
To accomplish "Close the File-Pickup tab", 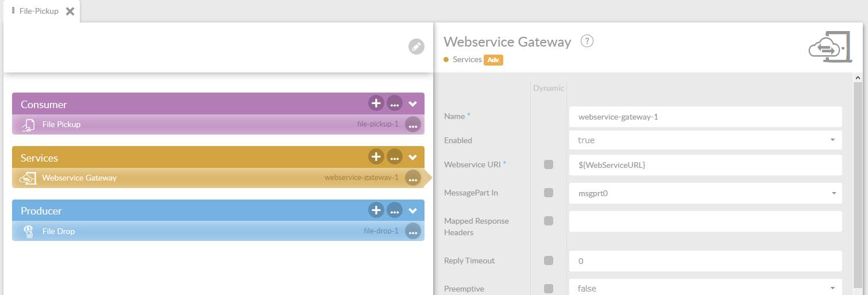I will pos(70,11).
